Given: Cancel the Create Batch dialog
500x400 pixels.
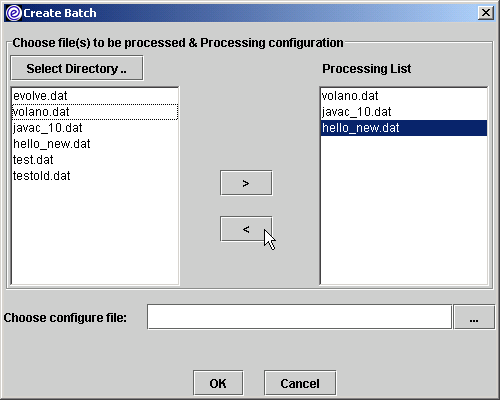Looking at the screenshot, I should pos(300,383).
